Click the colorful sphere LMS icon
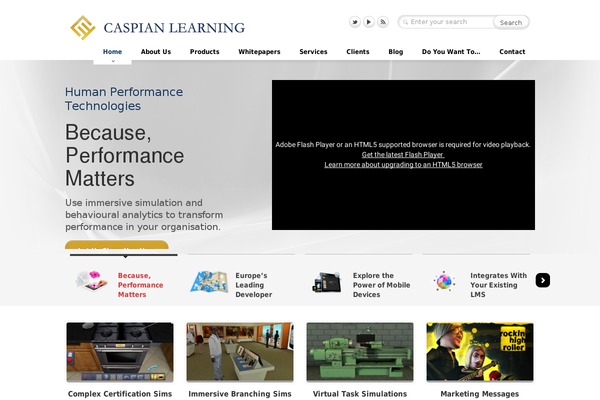Image resolution: width=600 pixels, height=400 pixels. tap(444, 282)
